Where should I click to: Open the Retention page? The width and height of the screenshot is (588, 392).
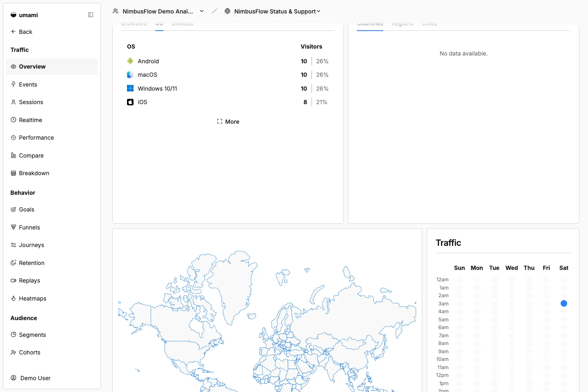[52, 263]
